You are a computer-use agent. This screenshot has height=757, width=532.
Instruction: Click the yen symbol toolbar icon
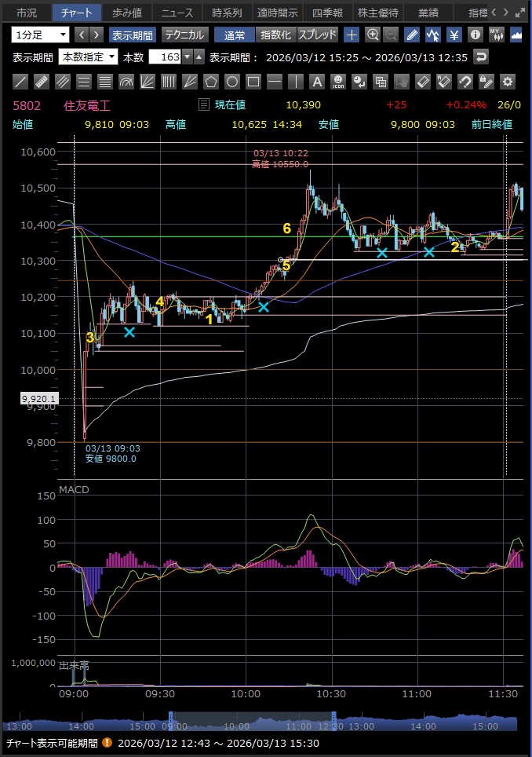(454, 35)
